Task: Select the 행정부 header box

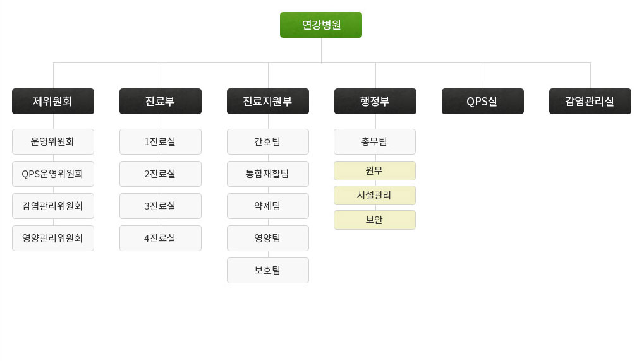Action: click(375, 102)
